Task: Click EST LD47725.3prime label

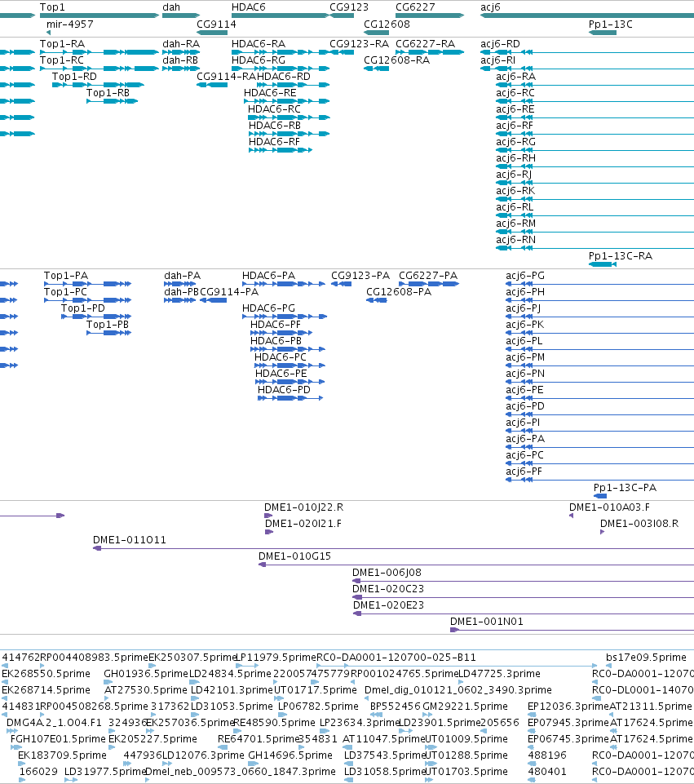Action: (499, 674)
